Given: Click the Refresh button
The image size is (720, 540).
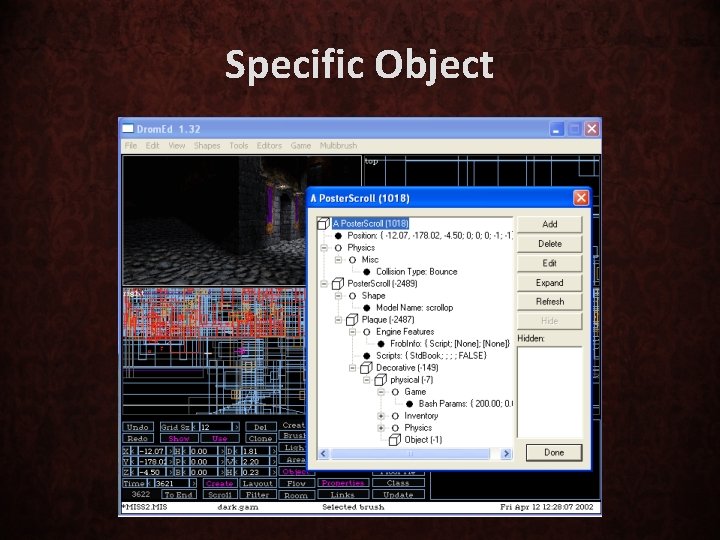Looking at the screenshot, I should [x=550, y=302].
